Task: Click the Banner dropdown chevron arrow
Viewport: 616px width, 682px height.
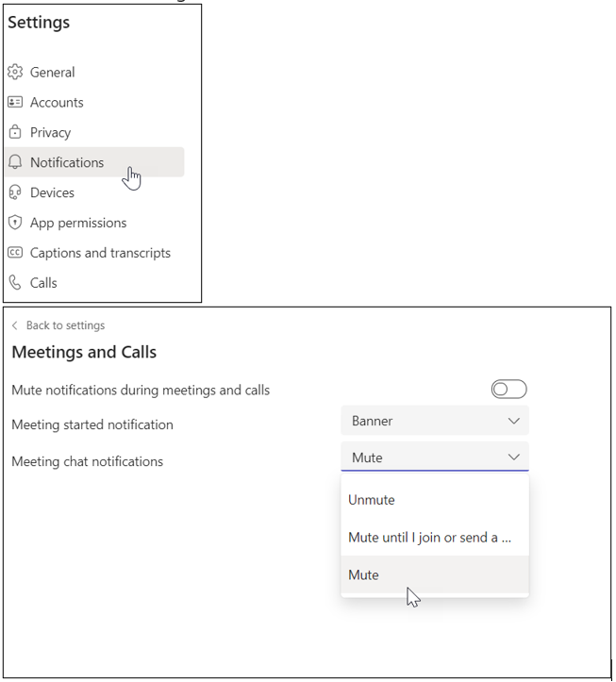Action: coord(514,421)
